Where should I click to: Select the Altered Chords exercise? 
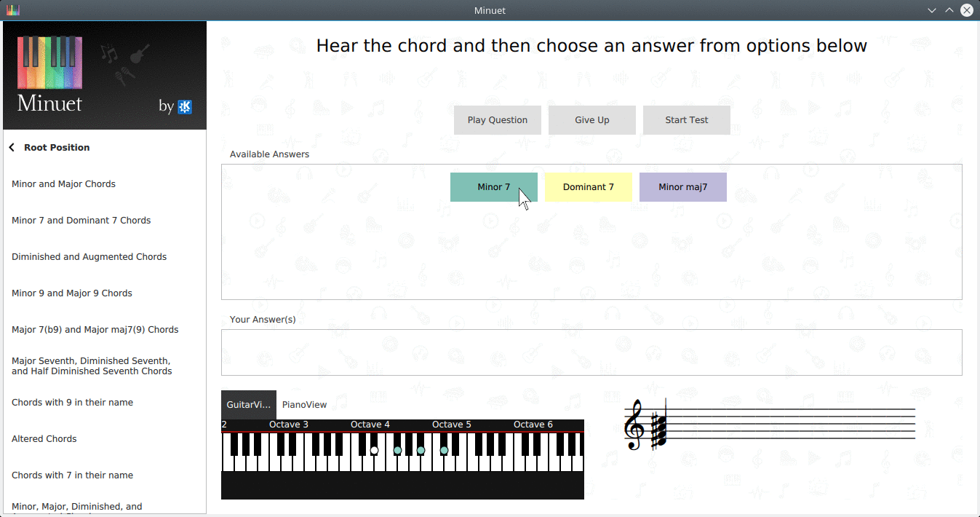click(44, 439)
